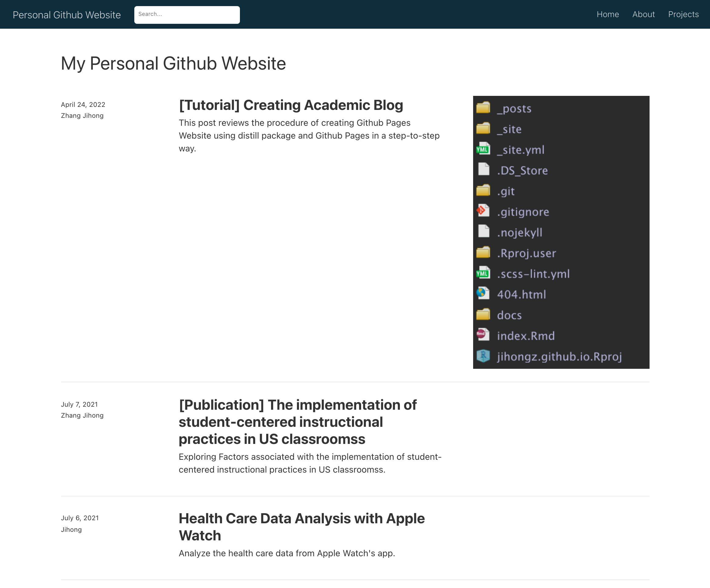Click the docs folder icon
Image resolution: width=710 pixels, height=588 pixels.
[x=483, y=314]
